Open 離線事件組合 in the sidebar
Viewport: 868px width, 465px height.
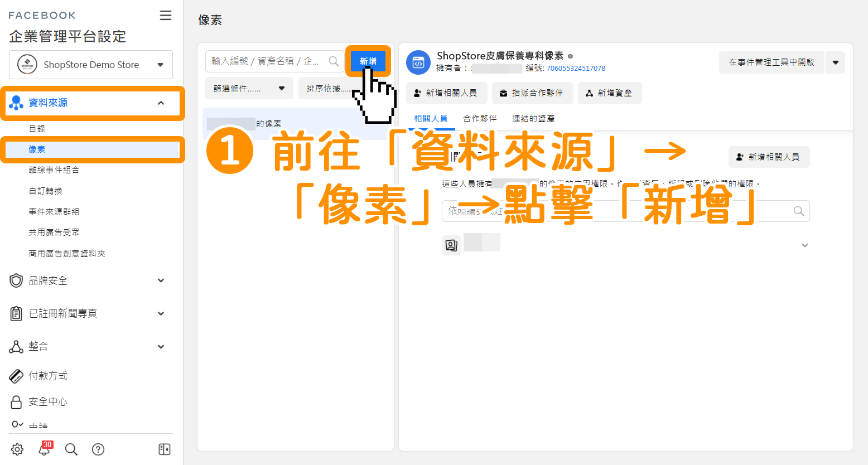coord(54,170)
